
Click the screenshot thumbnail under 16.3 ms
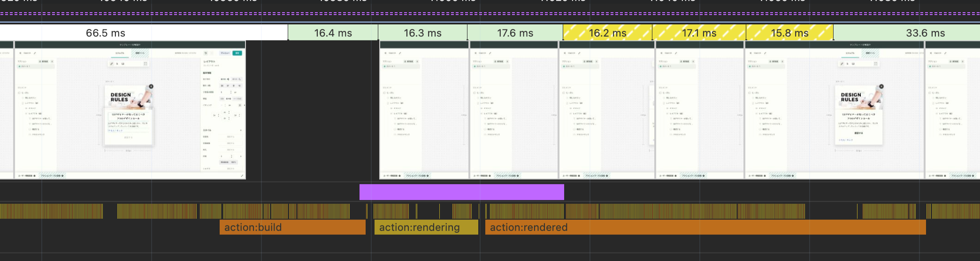click(x=424, y=110)
